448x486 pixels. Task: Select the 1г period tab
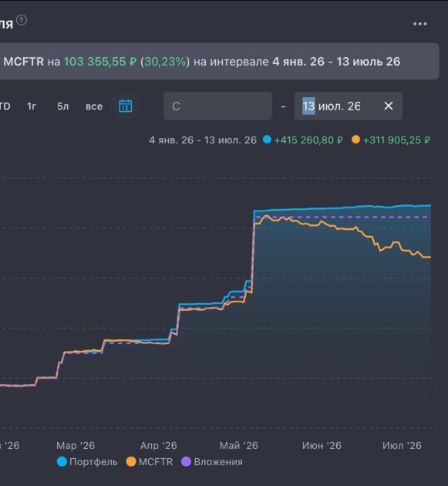click(32, 106)
